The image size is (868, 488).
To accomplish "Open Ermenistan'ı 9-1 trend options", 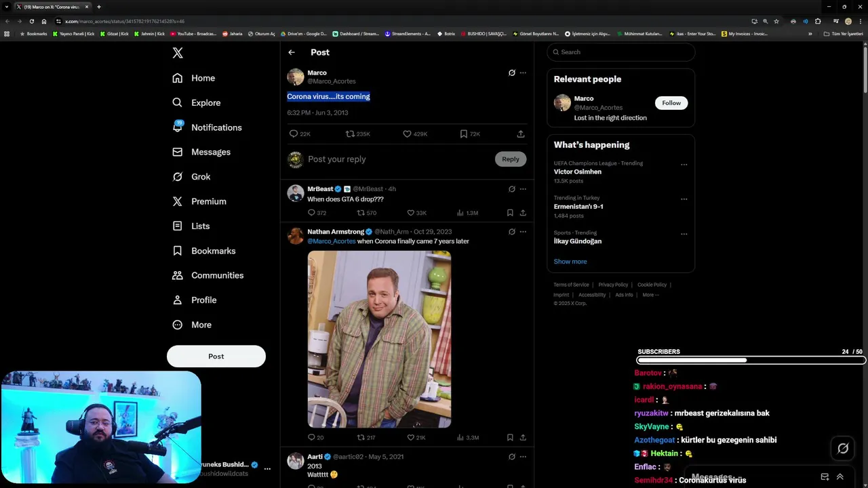I will pyautogui.click(x=684, y=199).
